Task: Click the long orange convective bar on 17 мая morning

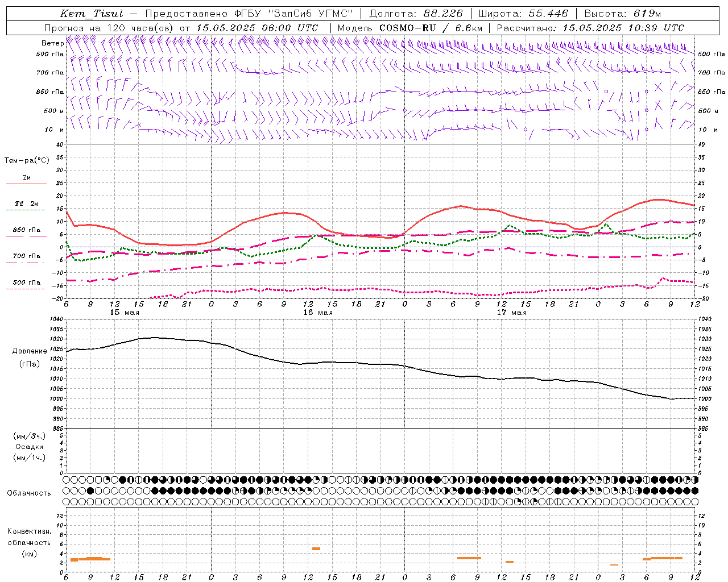Action: coord(469,558)
